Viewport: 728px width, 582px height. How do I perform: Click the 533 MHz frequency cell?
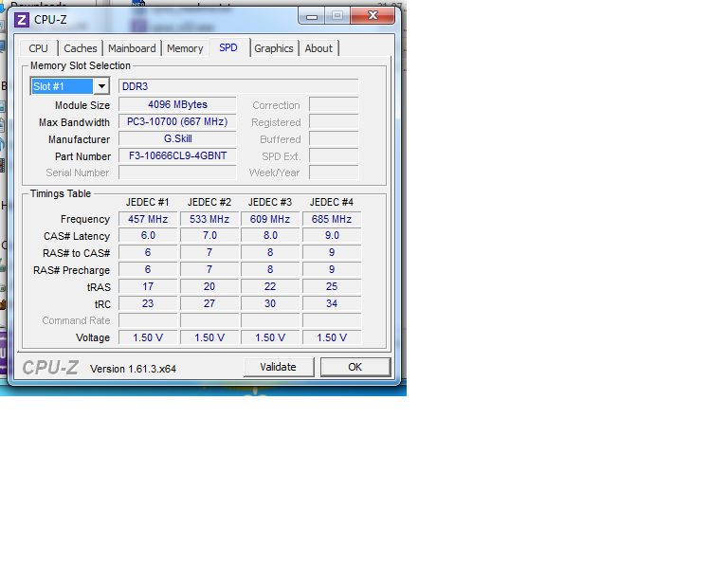click(x=209, y=219)
